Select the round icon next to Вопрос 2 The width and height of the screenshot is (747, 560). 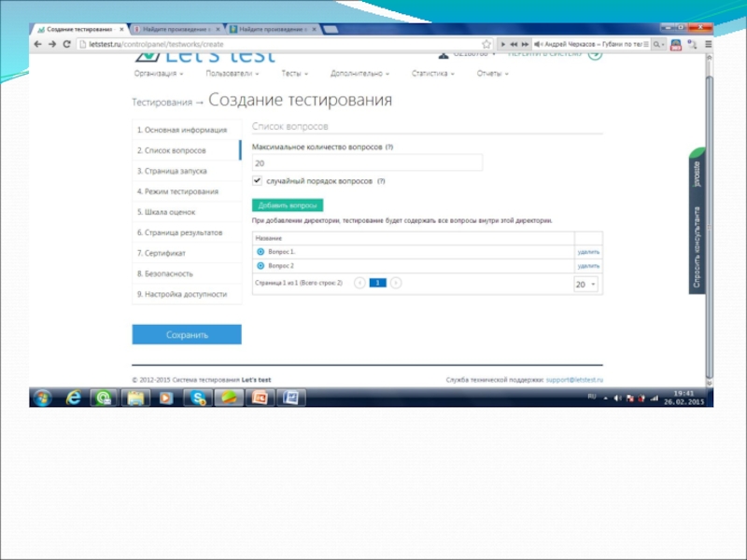[261, 266]
